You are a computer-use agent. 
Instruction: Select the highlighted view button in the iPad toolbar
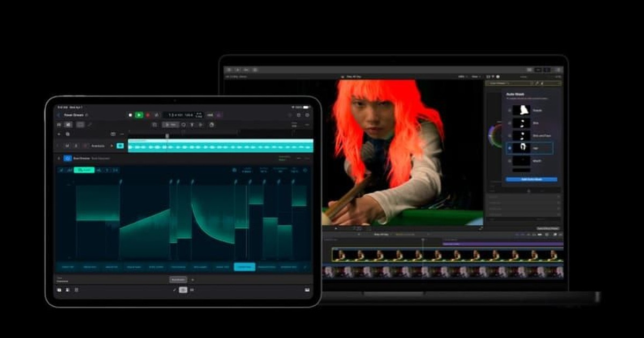(69, 124)
